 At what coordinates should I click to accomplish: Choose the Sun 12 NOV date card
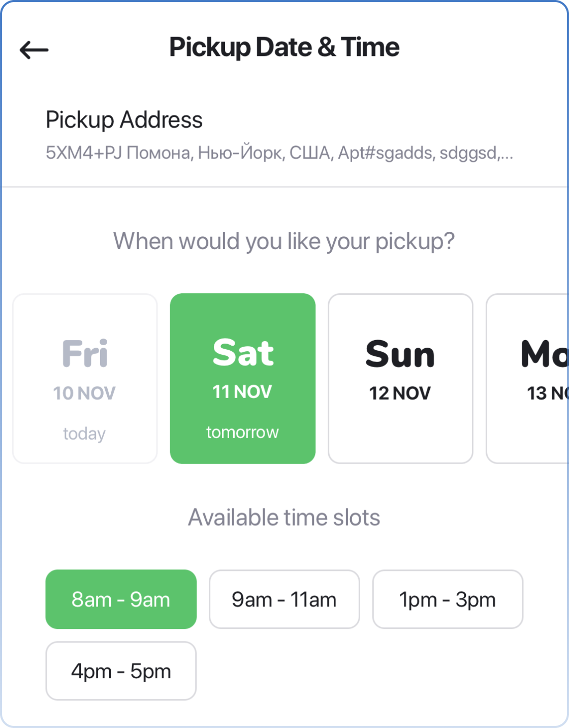click(x=400, y=378)
